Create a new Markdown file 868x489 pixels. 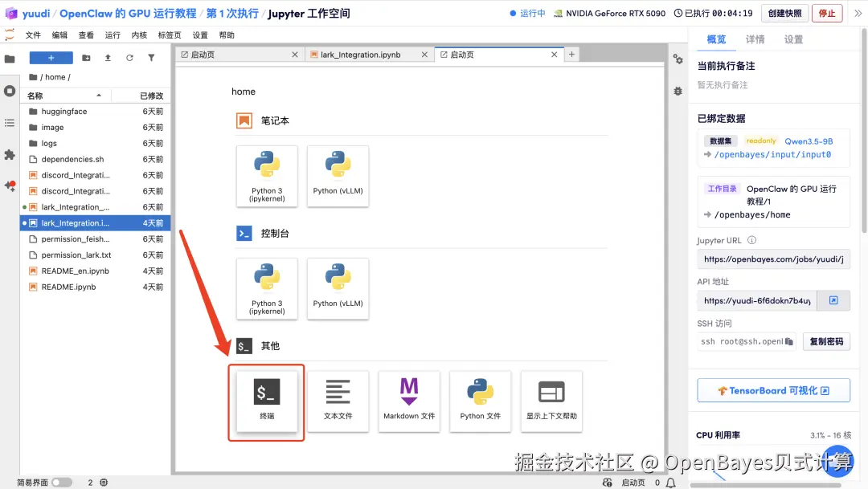[409, 401]
